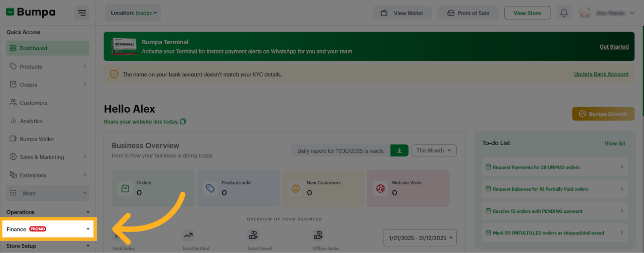Click the Update Bank Account link

click(x=601, y=74)
